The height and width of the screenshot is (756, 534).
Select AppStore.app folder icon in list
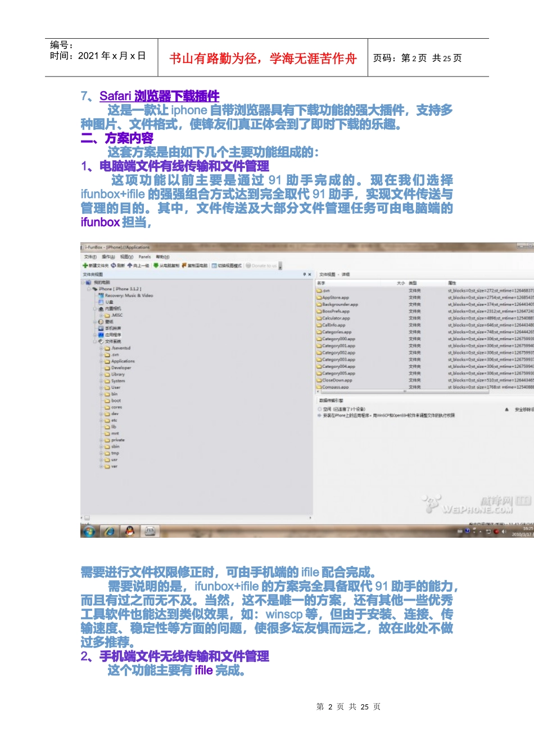pyautogui.click(x=319, y=298)
